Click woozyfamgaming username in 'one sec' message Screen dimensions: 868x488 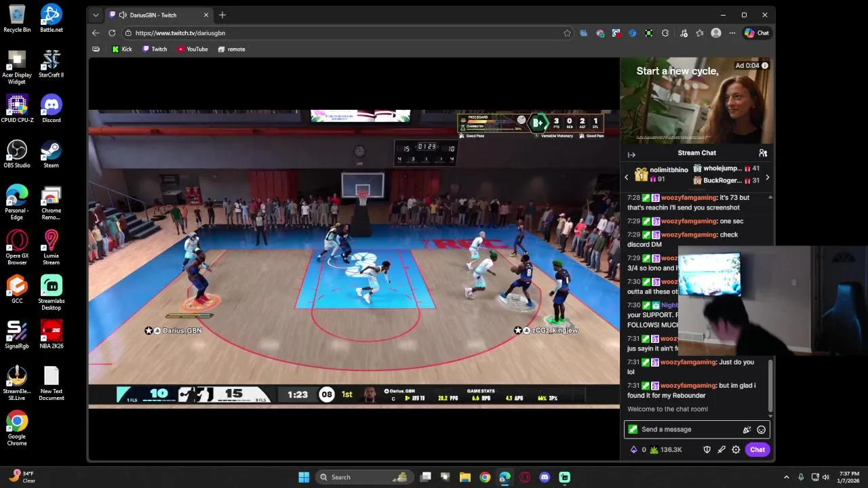(x=688, y=221)
